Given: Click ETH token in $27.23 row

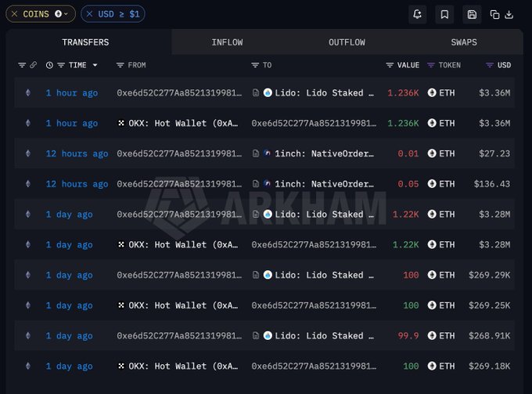Looking at the screenshot, I should pos(441,154).
